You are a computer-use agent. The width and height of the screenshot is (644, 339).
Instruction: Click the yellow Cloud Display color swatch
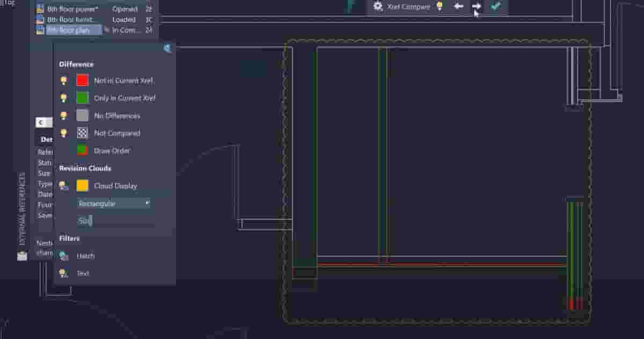tap(82, 185)
